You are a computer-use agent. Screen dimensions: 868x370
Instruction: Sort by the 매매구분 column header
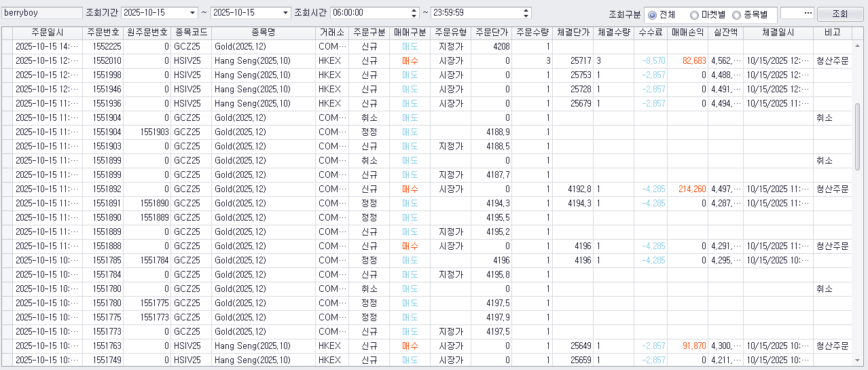tap(410, 33)
